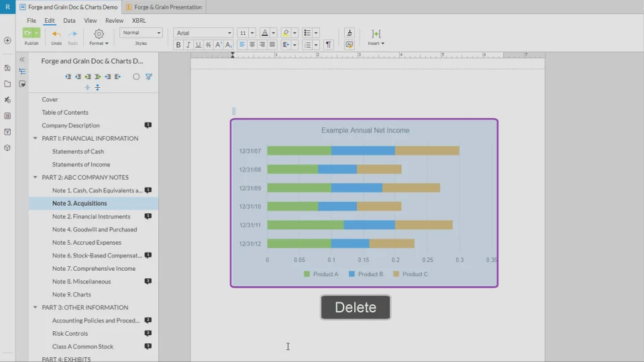Toggle the circle status filter in outline
This screenshot has height=362, width=644.
(136, 76)
